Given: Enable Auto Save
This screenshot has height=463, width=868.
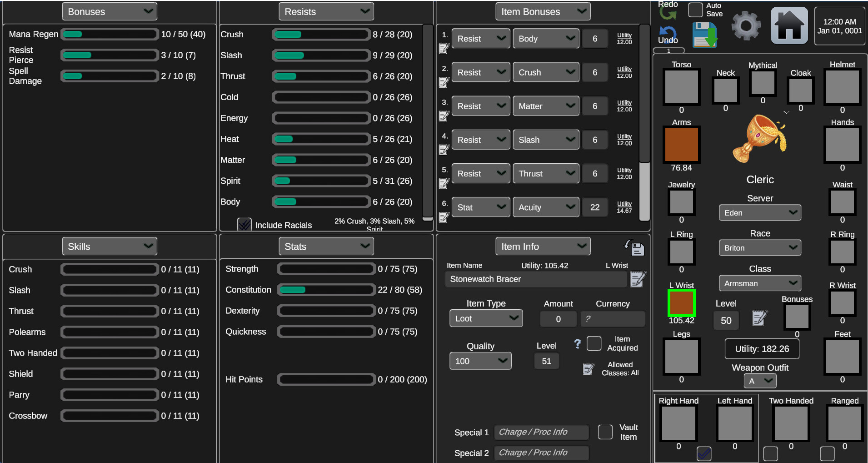Looking at the screenshot, I should [x=695, y=9].
